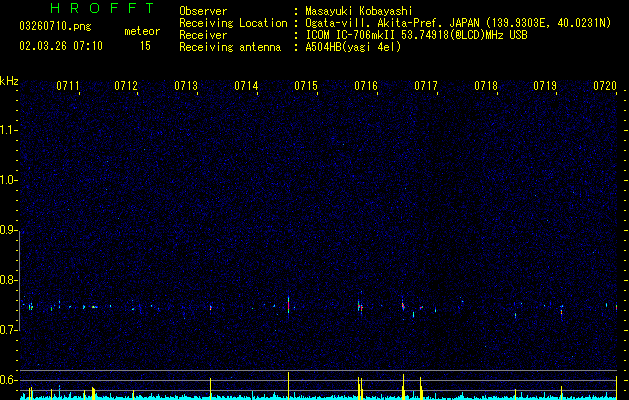Select the filename 03260710.png

point(55,27)
